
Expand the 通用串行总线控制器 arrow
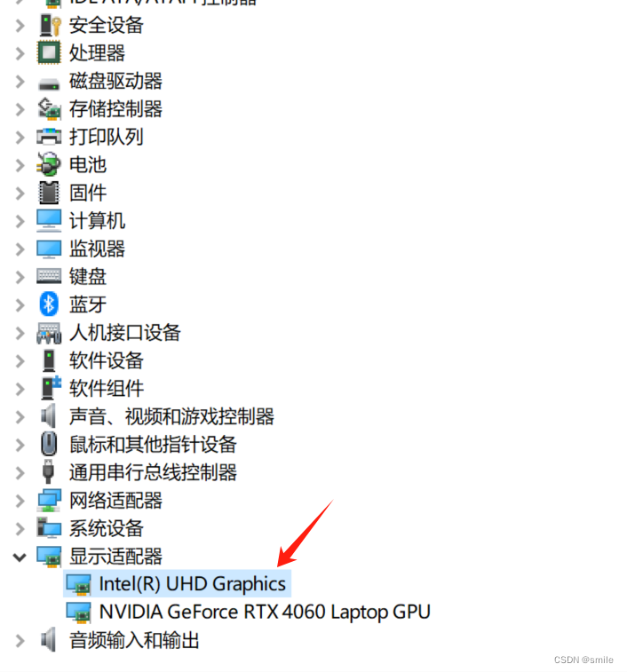20,473
